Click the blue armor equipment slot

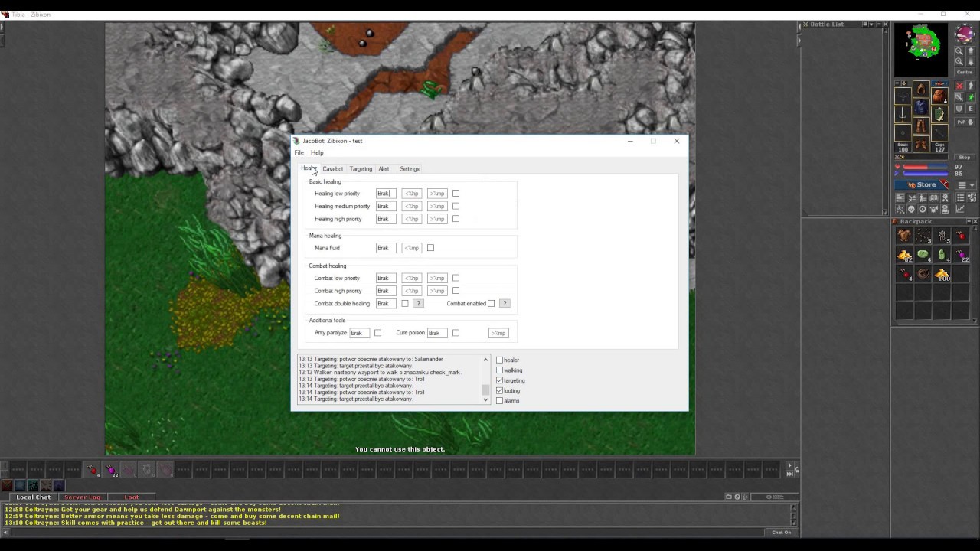(921, 109)
